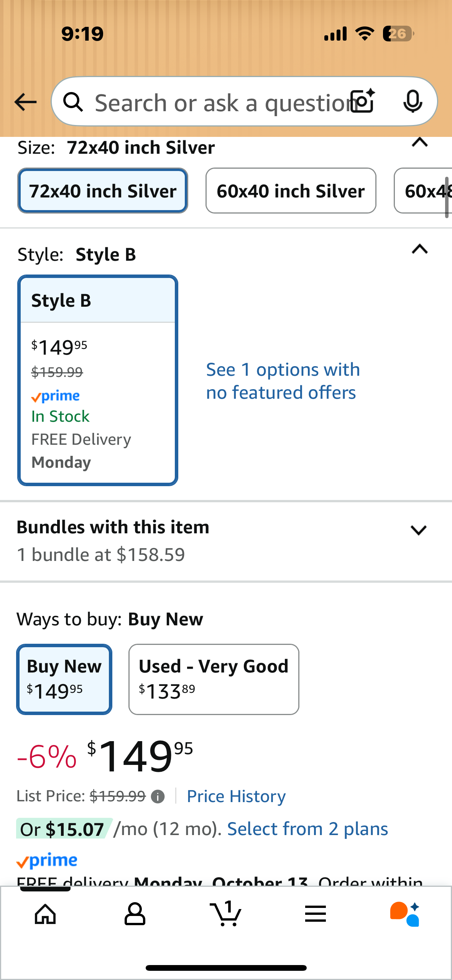The height and width of the screenshot is (980, 452).
Task: Expand Bundles with this item
Action: [418, 530]
